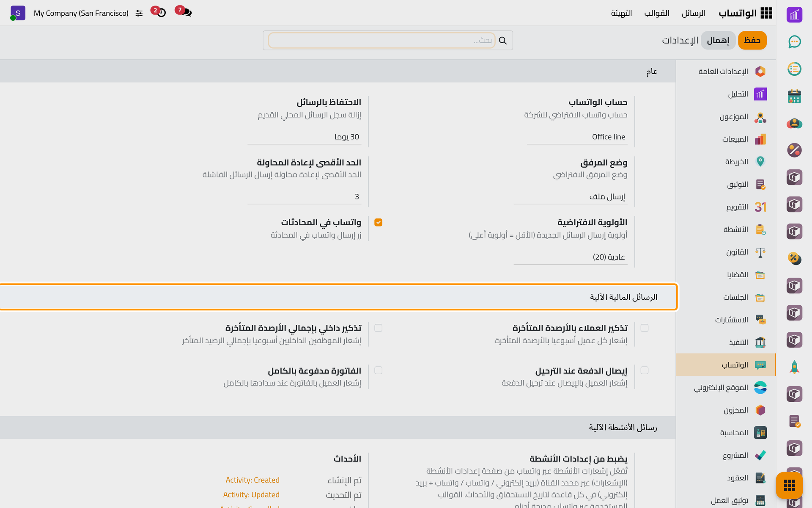Open المخزون settings section

(726, 410)
